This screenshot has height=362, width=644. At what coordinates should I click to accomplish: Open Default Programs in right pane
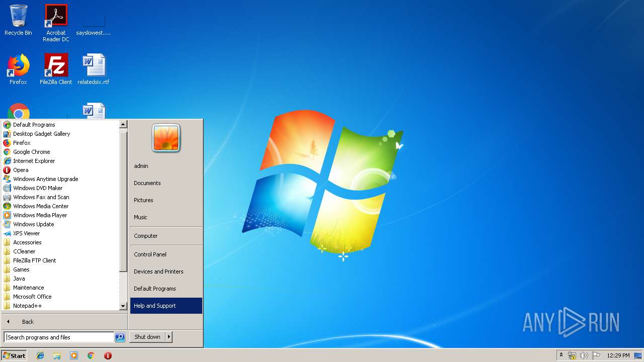[x=166, y=289]
